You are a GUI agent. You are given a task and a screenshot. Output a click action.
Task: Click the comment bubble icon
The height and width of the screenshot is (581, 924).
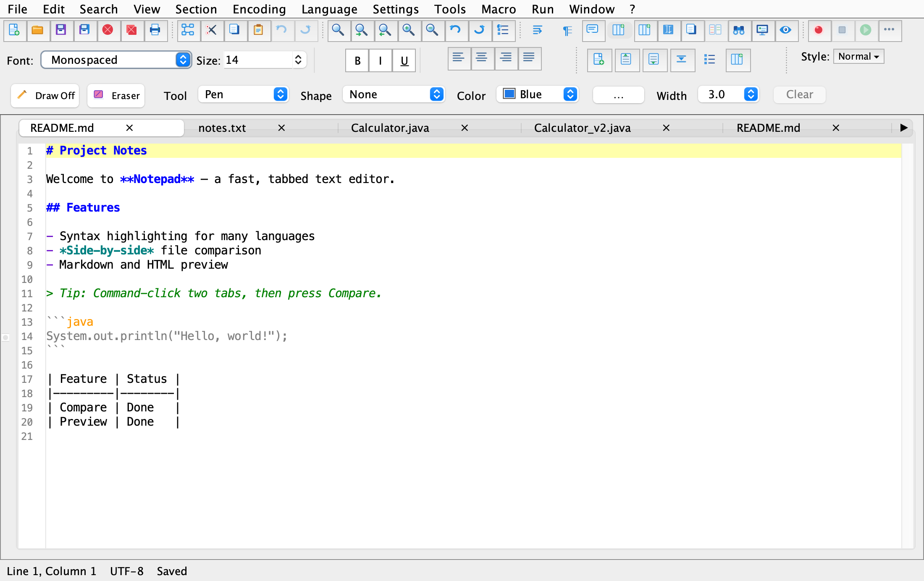click(x=593, y=30)
